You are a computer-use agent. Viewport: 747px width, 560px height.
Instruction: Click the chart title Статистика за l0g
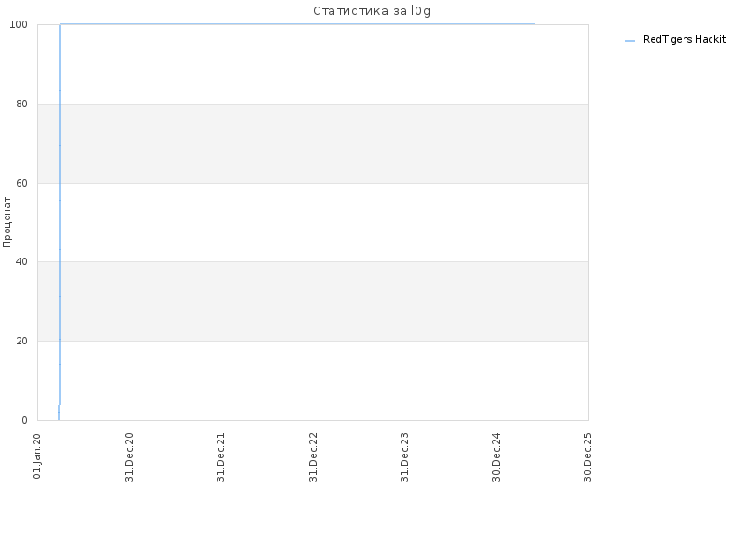[372, 11]
